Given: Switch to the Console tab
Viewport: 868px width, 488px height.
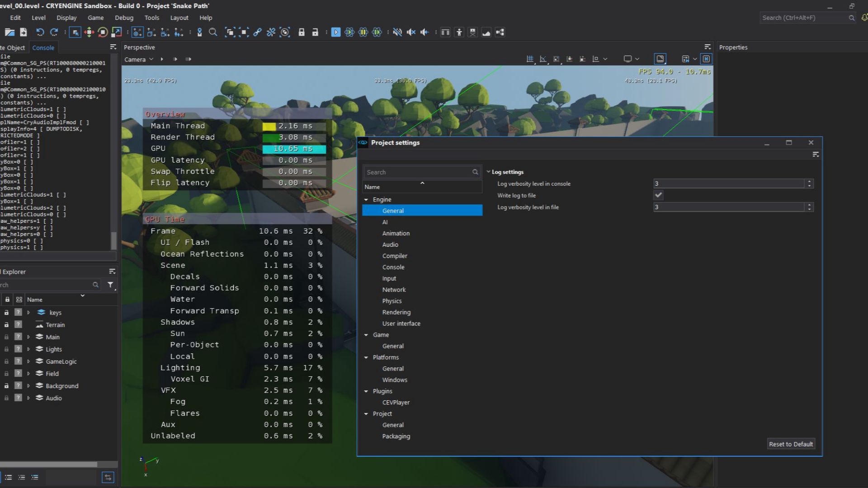Looking at the screenshot, I should pyautogui.click(x=43, y=47).
